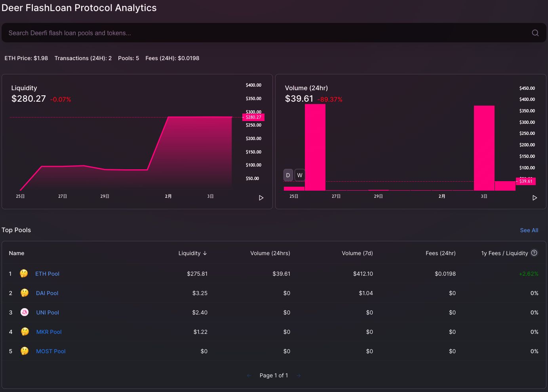This screenshot has height=392, width=548.
Task: Click the -89.37% volume change
Action: point(330,100)
